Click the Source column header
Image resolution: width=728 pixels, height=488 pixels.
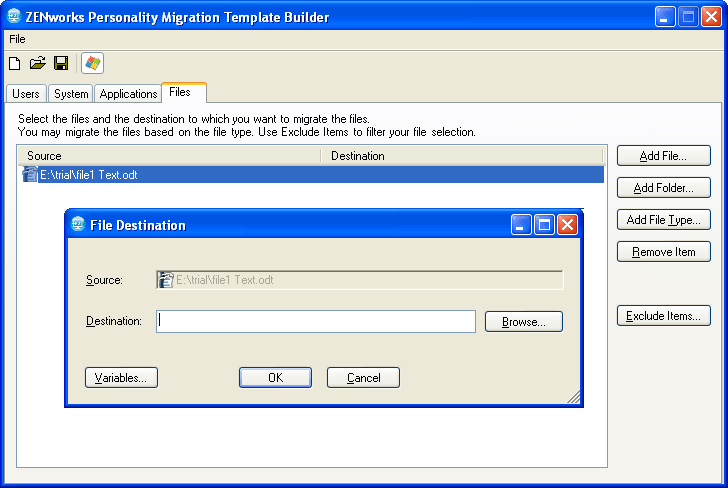[169, 156]
